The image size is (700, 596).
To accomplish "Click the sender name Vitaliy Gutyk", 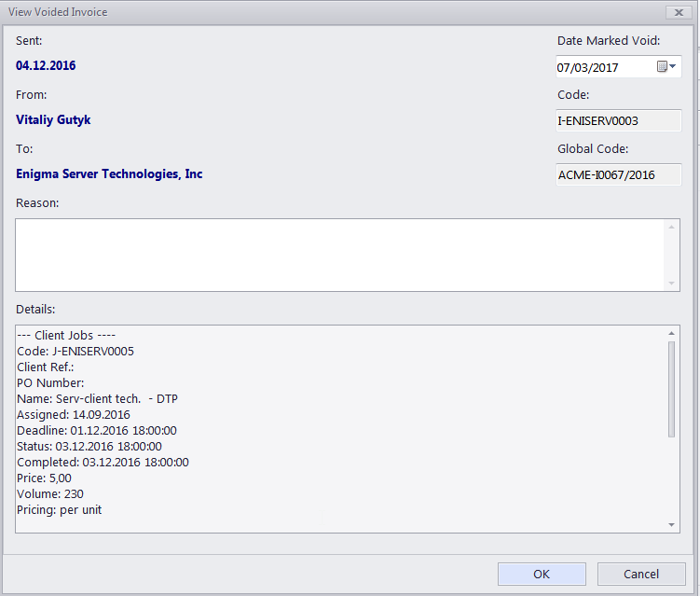I will point(53,119).
